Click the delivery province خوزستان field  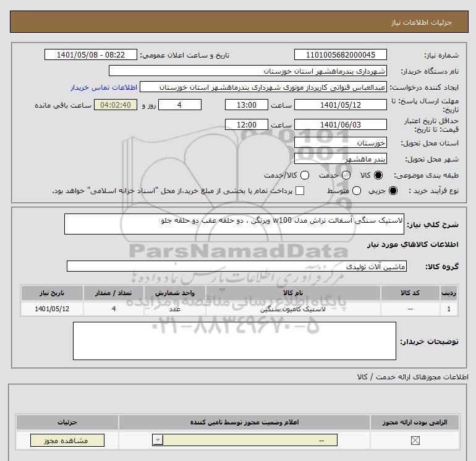340,142
